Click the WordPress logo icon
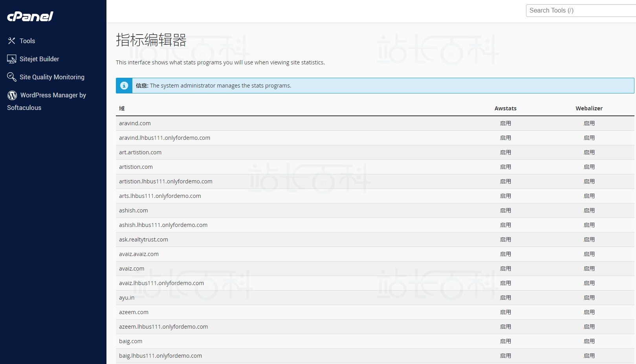The width and height of the screenshot is (636, 364). coord(12,95)
